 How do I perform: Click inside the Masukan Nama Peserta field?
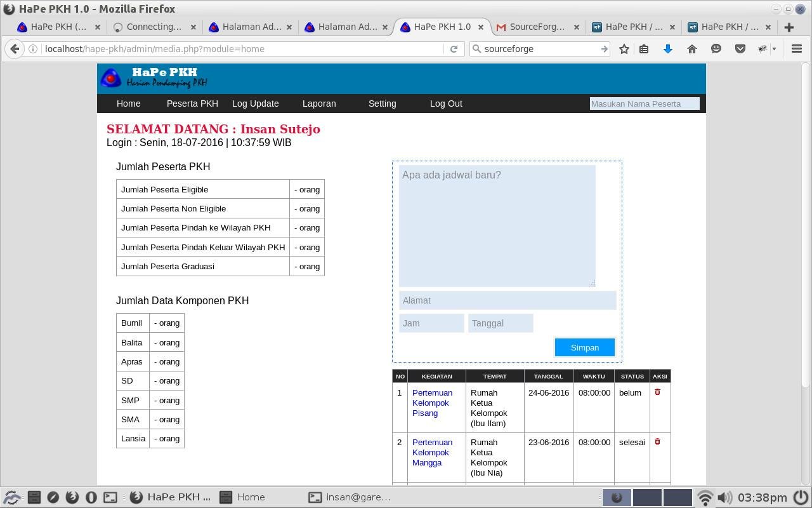click(644, 104)
